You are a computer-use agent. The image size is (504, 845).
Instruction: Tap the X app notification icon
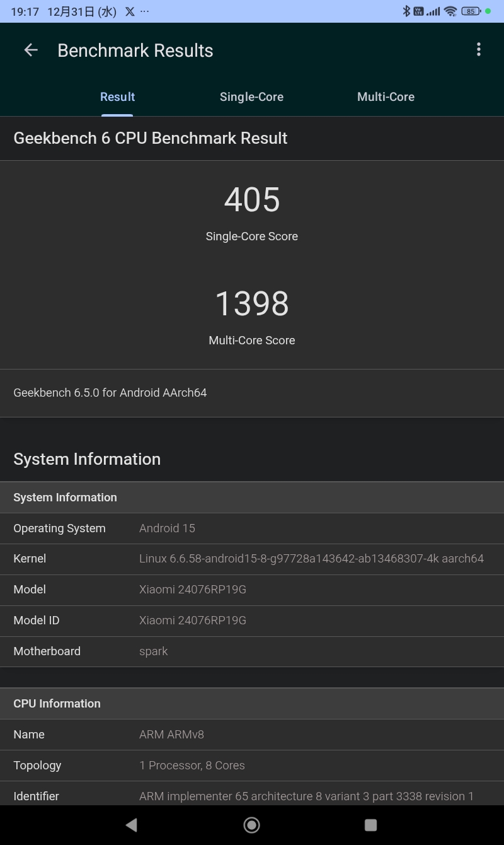130,11
